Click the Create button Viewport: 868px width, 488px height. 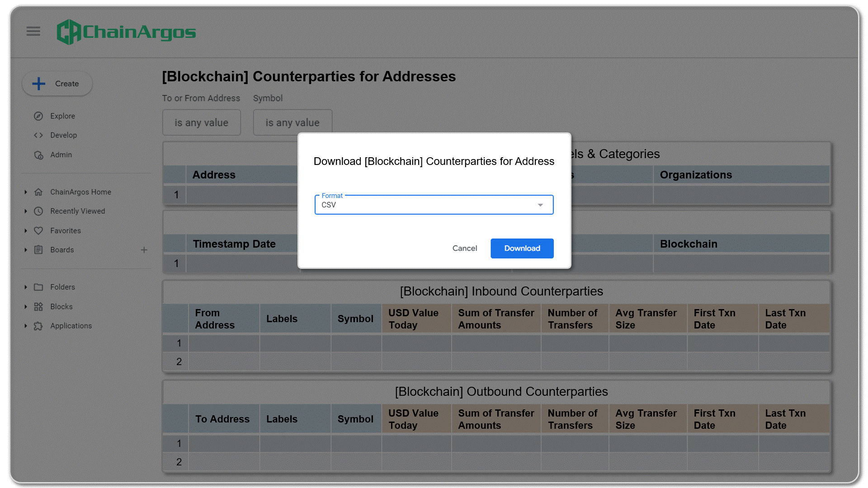coord(57,84)
